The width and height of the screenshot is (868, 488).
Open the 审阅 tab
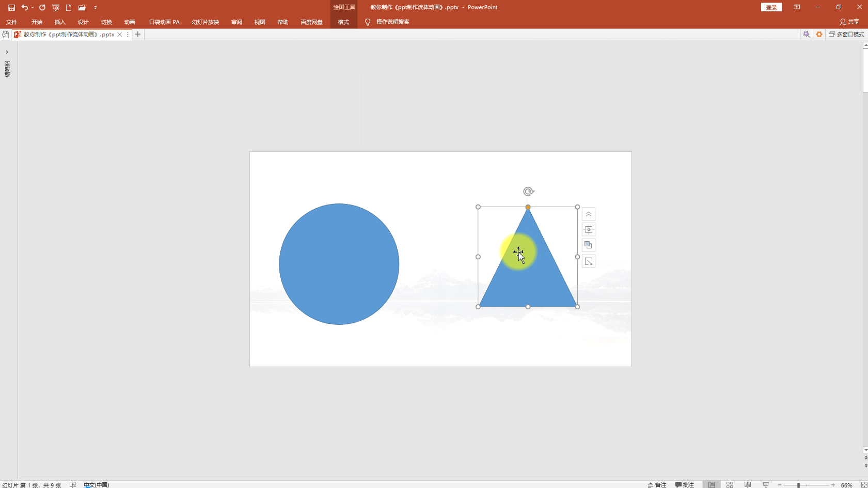[236, 22]
